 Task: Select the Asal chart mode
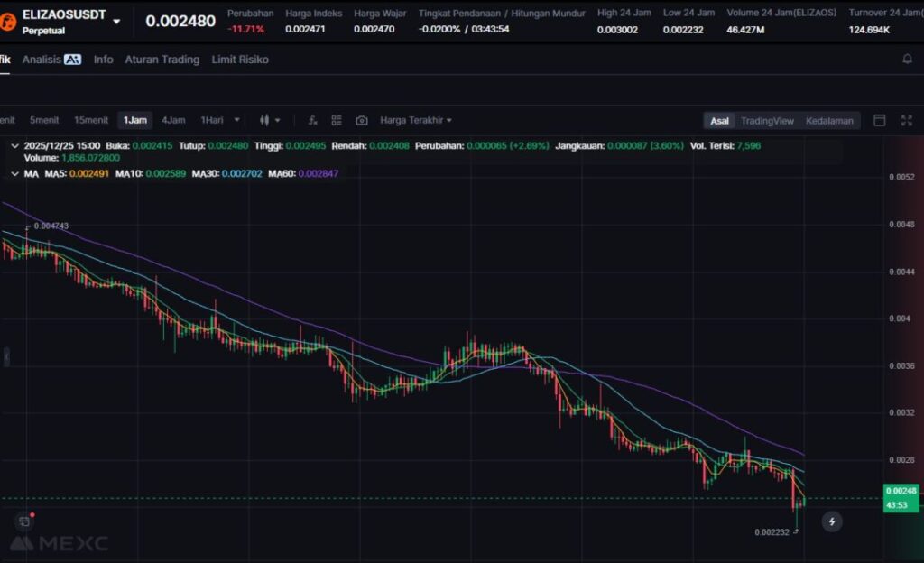[x=719, y=121]
